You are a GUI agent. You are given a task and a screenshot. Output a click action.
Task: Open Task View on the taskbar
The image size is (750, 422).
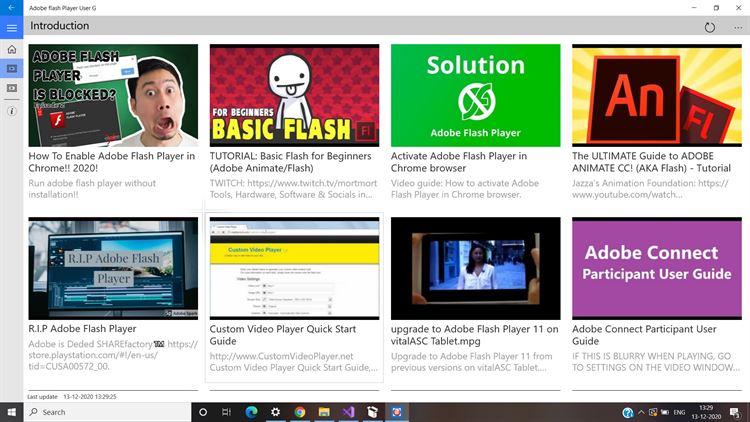tap(227, 412)
